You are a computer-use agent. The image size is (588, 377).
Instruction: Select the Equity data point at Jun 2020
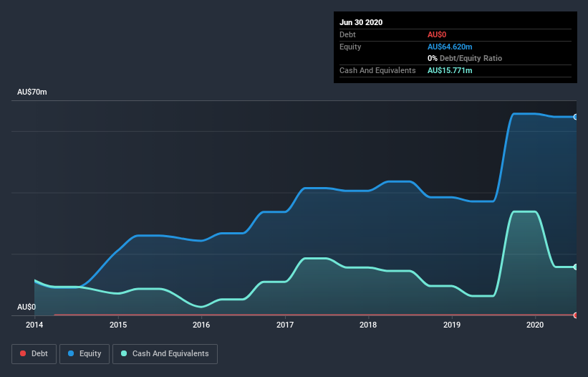[x=576, y=117]
